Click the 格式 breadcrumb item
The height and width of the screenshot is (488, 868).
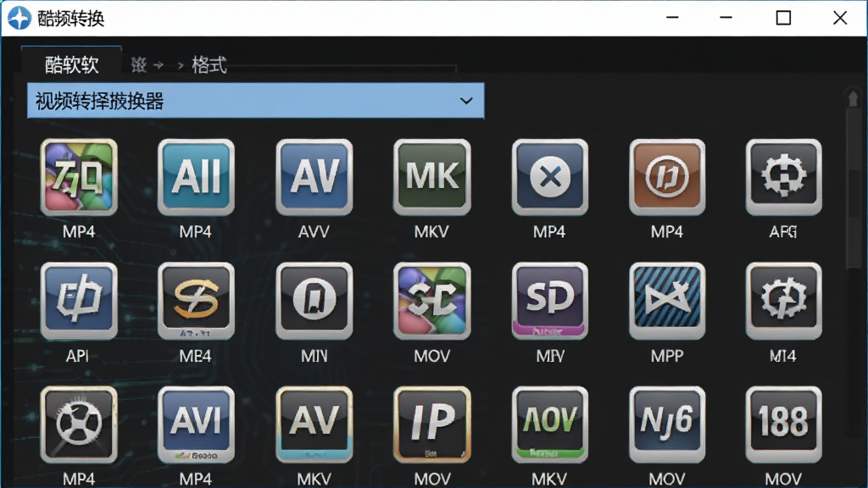(209, 65)
